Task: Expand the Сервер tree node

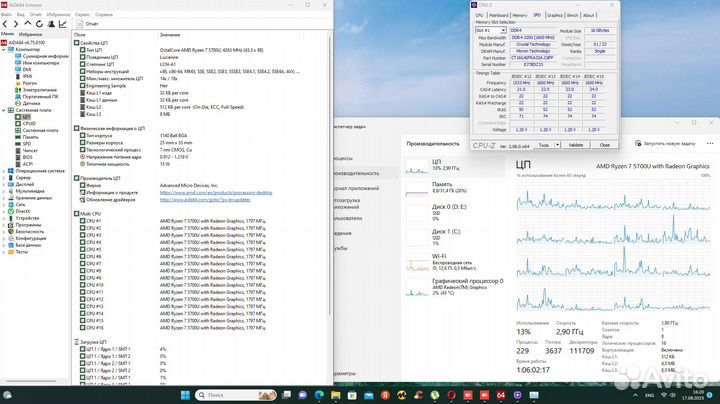Action: pos(4,178)
